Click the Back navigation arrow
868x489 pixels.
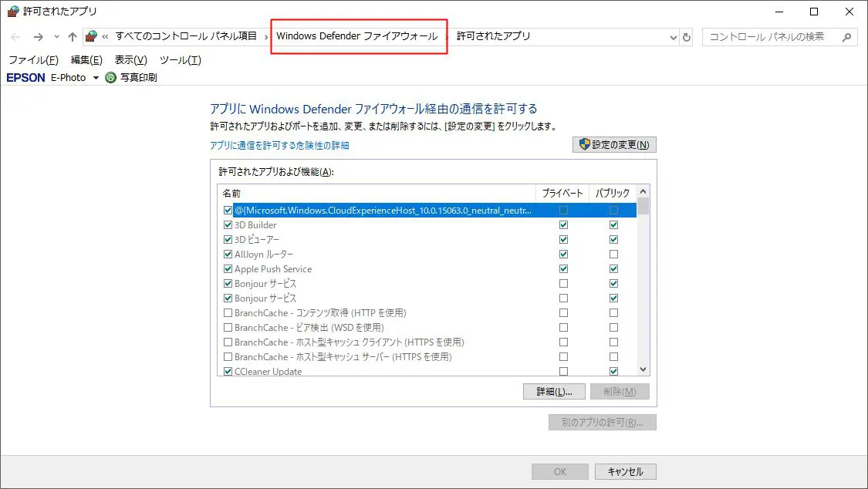tap(16, 37)
